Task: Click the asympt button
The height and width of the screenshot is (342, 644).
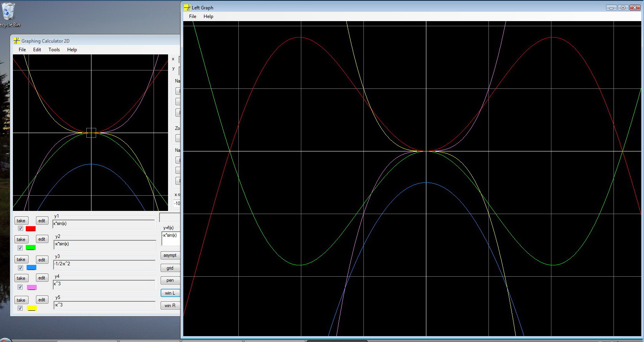Action: [x=170, y=255]
